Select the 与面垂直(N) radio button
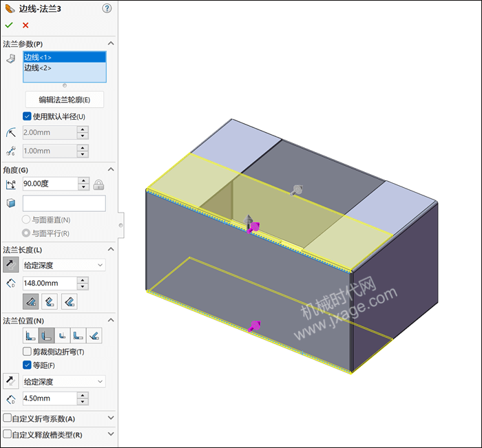The width and height of the screenshot is (482, 448). [x=26, y=220]
